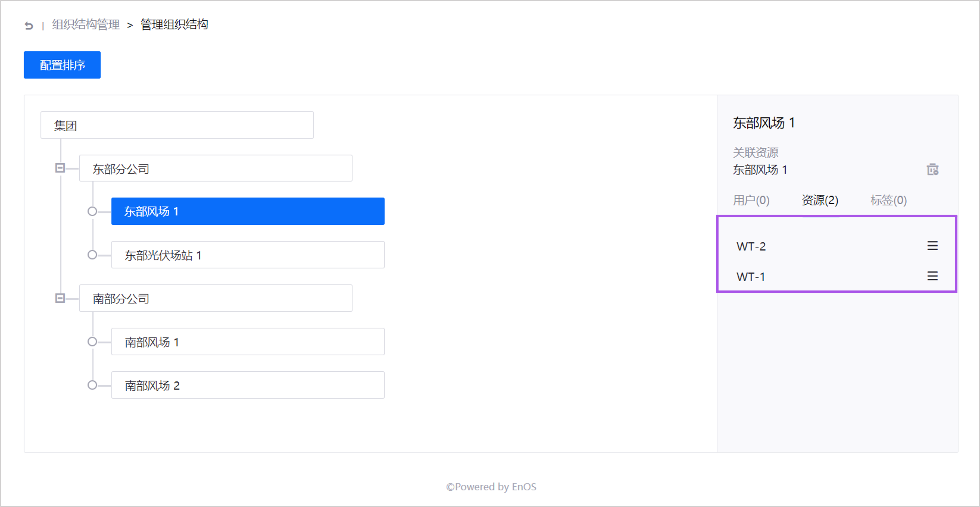Viewport: 980px width, 507px height.
Task: Go to 组织结构管理 breadcrumb link
Action: coord(86,25)
